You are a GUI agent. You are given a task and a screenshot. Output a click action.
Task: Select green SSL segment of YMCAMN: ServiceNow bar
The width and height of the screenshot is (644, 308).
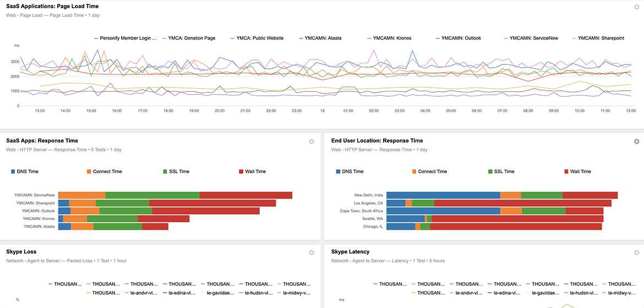tap(152, 195)
